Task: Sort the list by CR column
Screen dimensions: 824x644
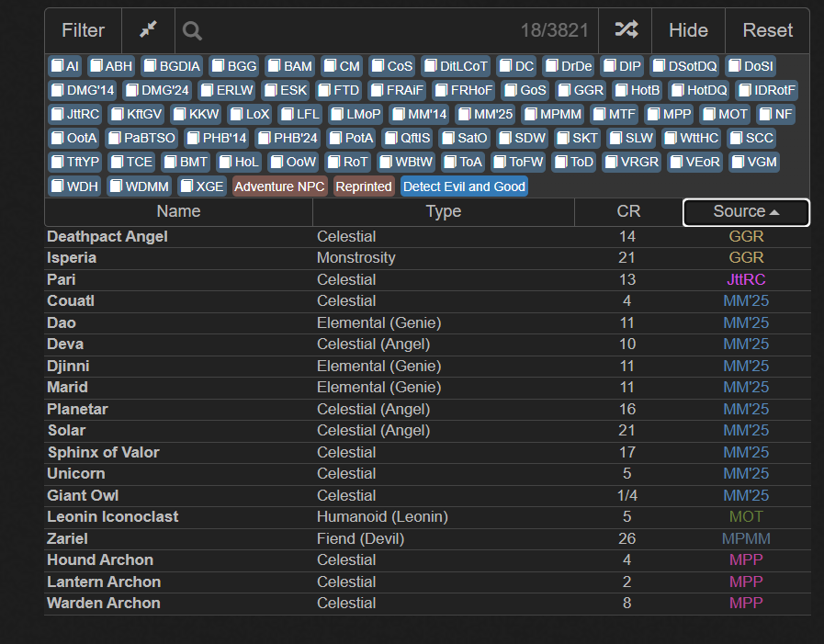Action: coord(628,211)
